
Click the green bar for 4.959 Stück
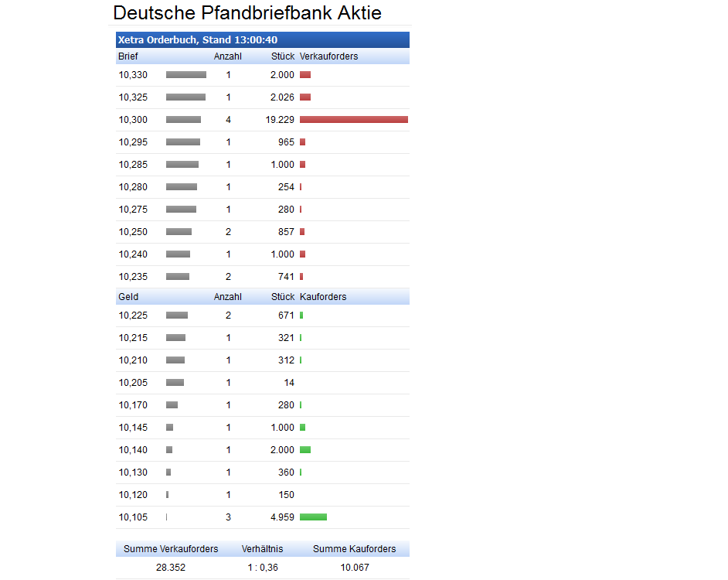click(313, 517)
